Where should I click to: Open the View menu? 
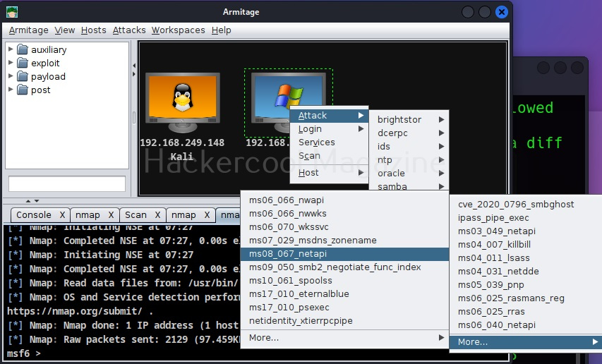(64, 30)
